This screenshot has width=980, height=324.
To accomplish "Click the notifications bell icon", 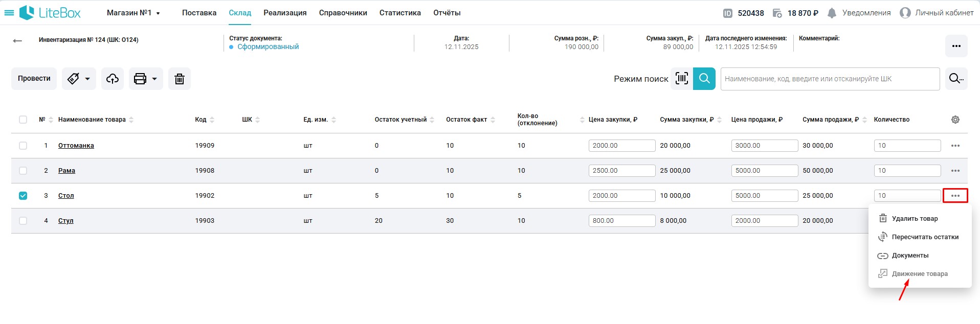I will 832,13.
